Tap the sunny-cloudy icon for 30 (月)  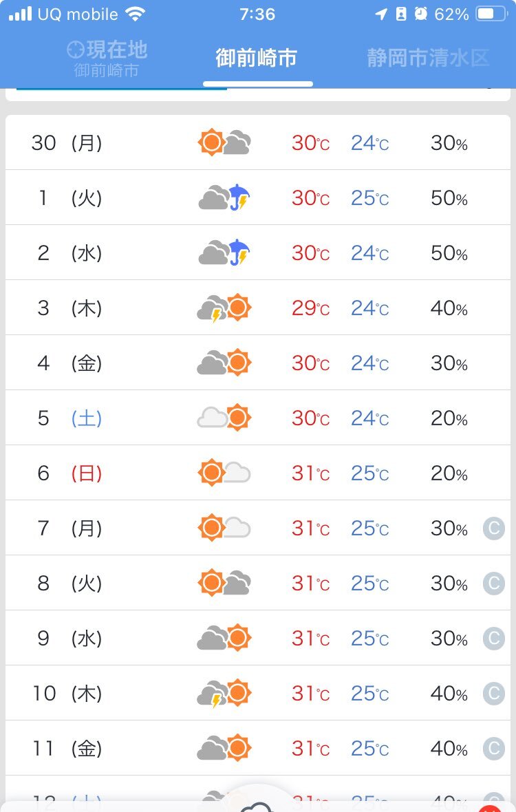coord(224,142)
